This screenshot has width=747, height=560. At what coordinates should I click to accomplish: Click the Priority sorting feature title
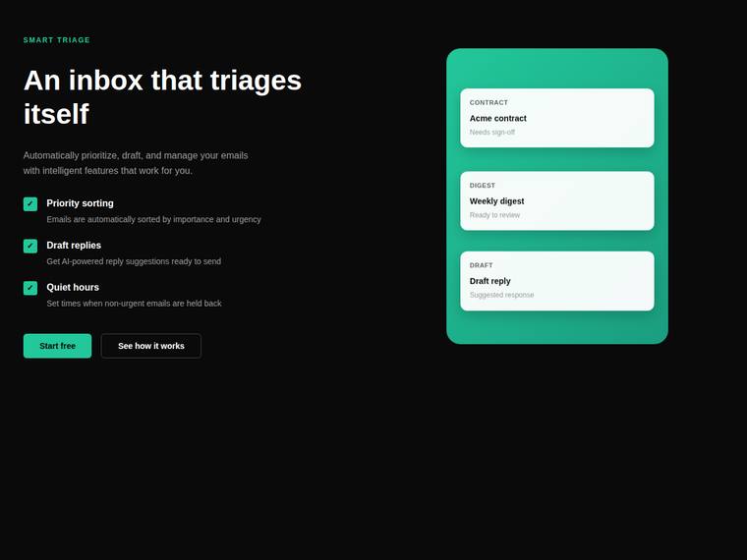[80, 203]
